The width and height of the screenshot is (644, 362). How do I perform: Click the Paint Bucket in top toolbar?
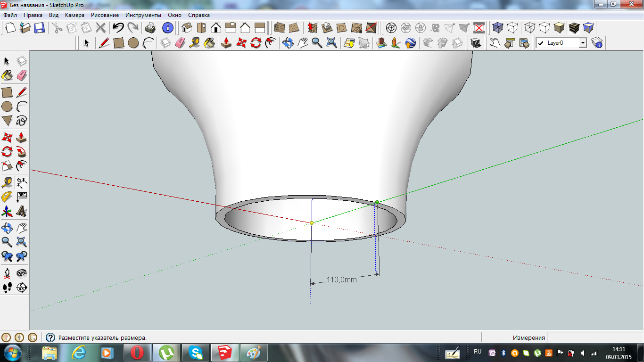click(209, 43)
